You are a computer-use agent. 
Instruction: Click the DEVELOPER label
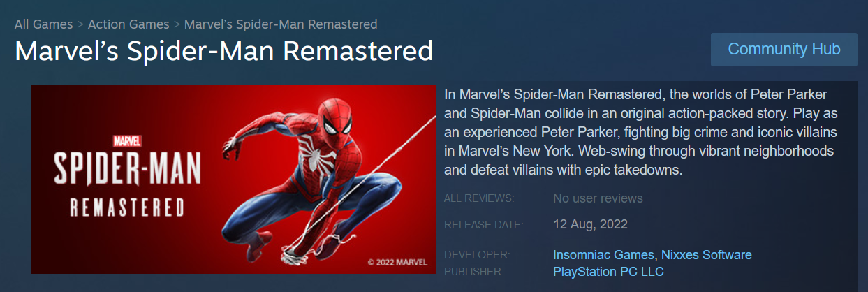pos(477,254)
